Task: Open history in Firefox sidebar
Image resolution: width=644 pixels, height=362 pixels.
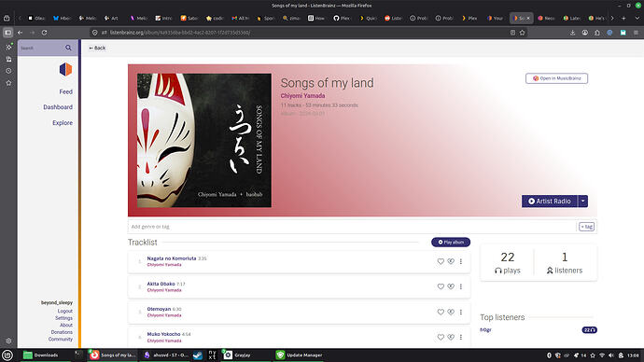Action: (x=8, y=71)
